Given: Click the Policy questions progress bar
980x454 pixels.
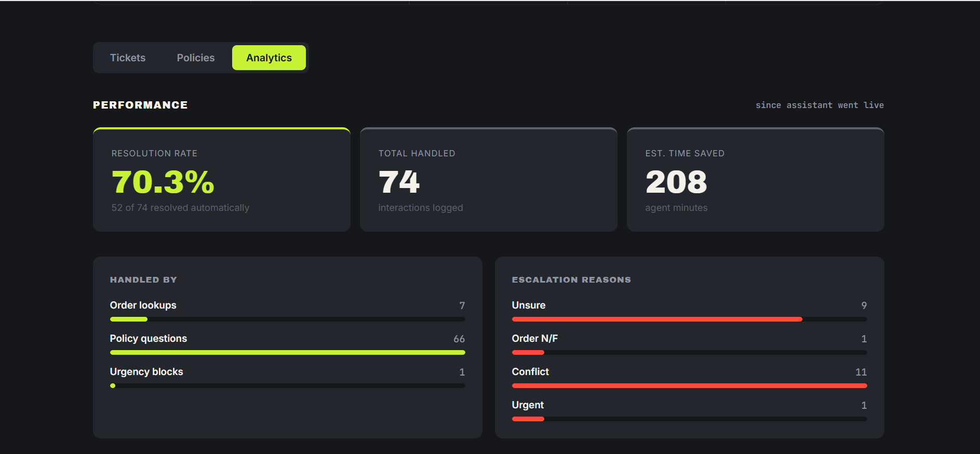Looking at the screenshot, I should tap(288, 353).
